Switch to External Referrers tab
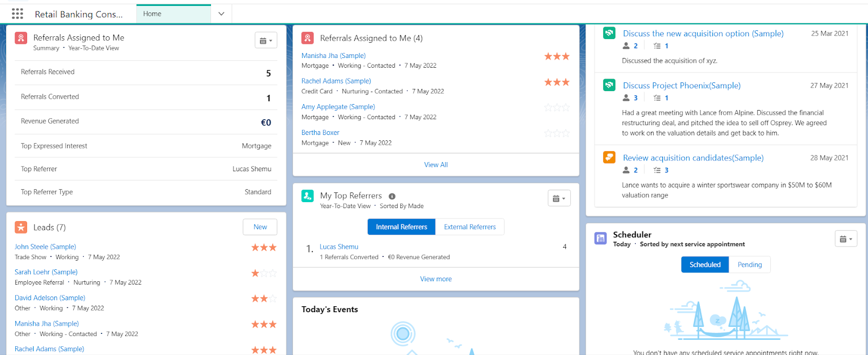 pyautogui.click(x=470, y=227)
